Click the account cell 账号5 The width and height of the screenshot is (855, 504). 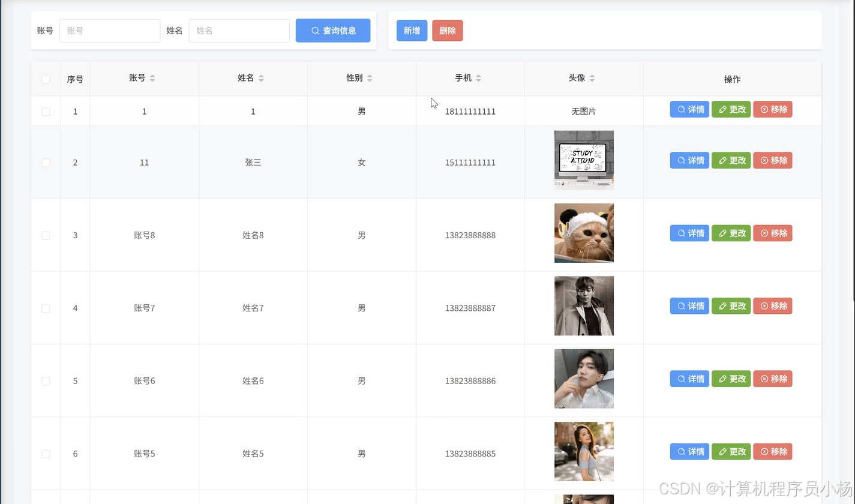click(x=145, y=454)
